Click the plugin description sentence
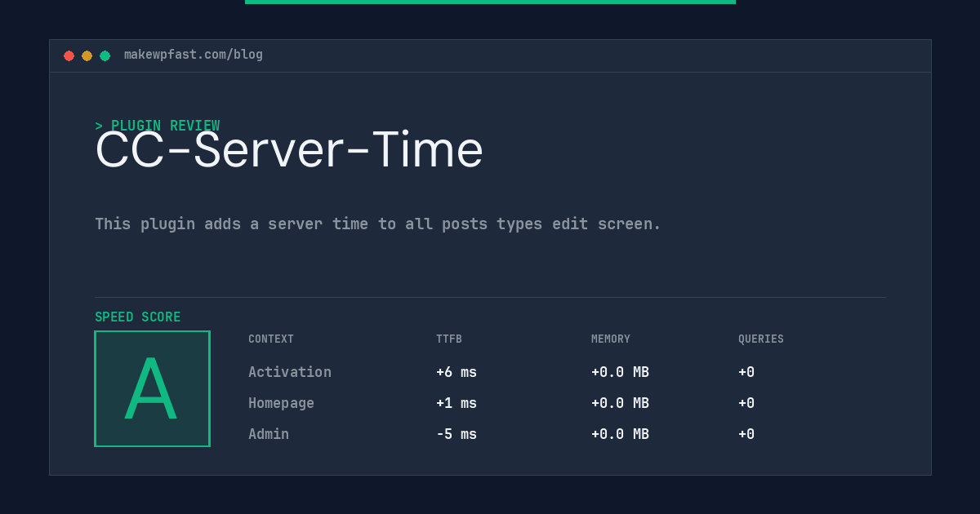 click(x=378, y=224)
